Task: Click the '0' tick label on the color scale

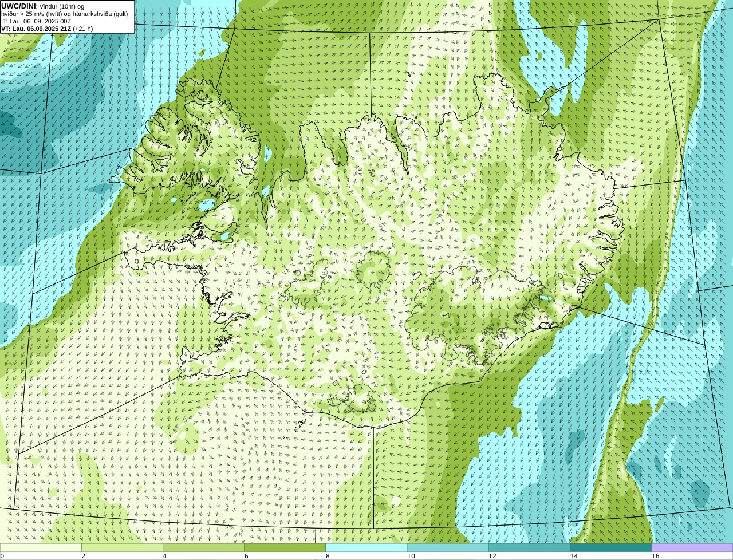Action: coord(2,556)
